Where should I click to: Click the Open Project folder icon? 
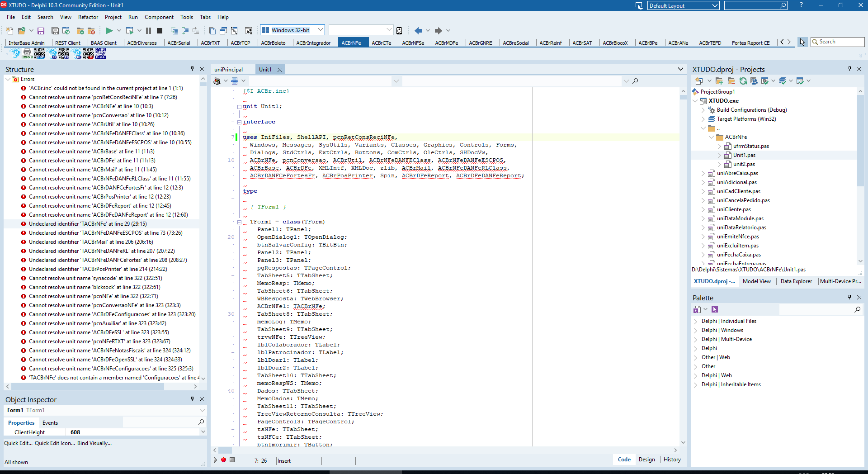[x=21, y=31]
